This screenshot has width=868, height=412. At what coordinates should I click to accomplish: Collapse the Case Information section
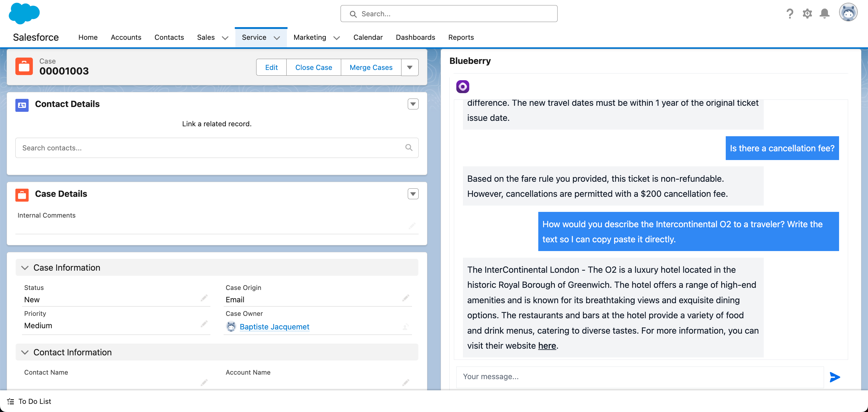point(25,268)
